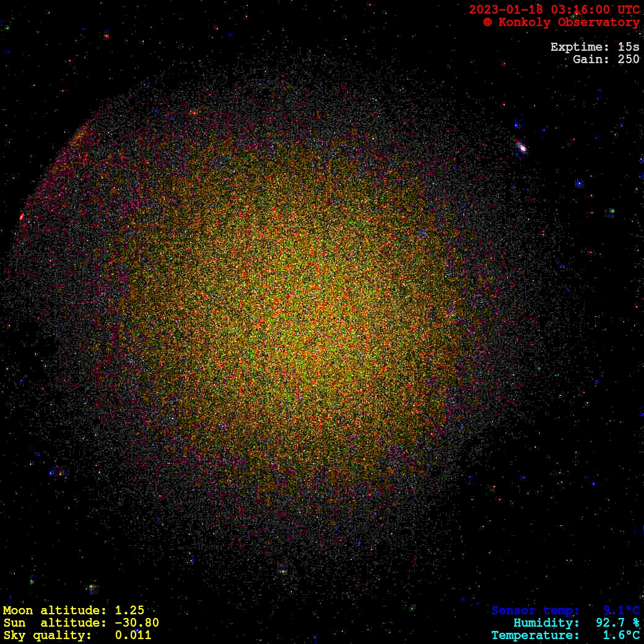Click the Gain: 250 readout

point(606,59)
